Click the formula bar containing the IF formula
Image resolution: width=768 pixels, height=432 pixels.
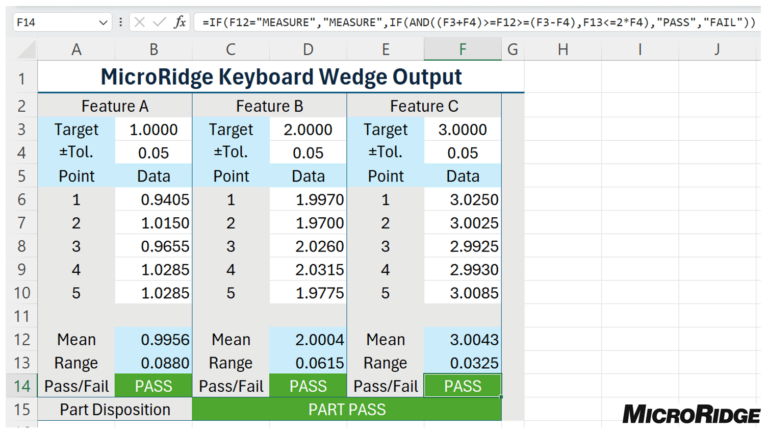click(478, 22)
